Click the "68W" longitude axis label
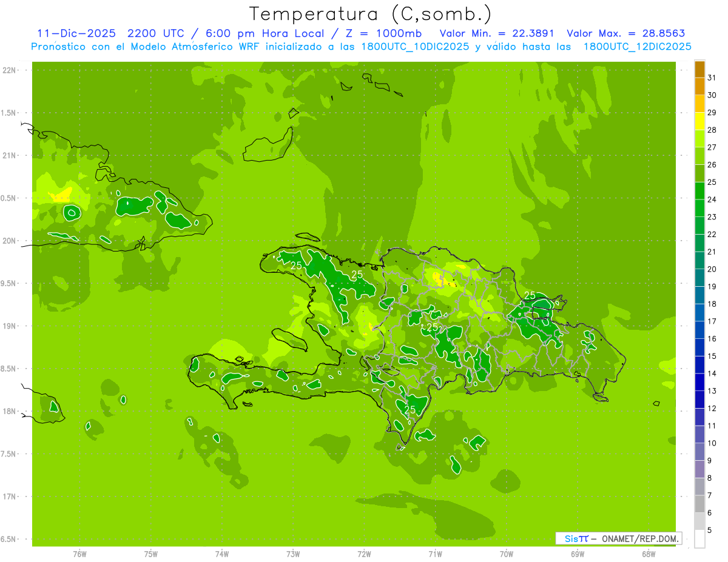Screen dimensions: 728x562 point(649,554)
